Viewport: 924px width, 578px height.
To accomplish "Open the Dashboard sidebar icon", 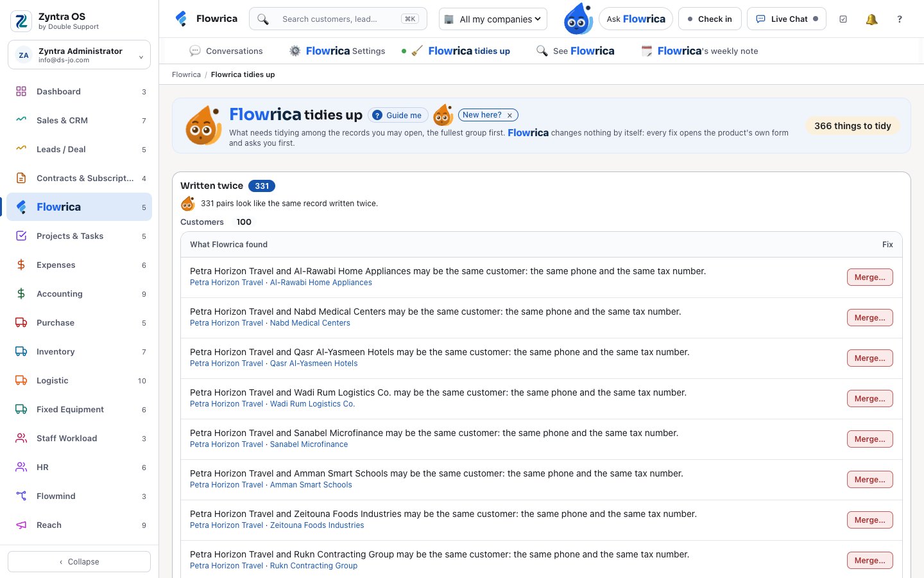I will point(21,91).
